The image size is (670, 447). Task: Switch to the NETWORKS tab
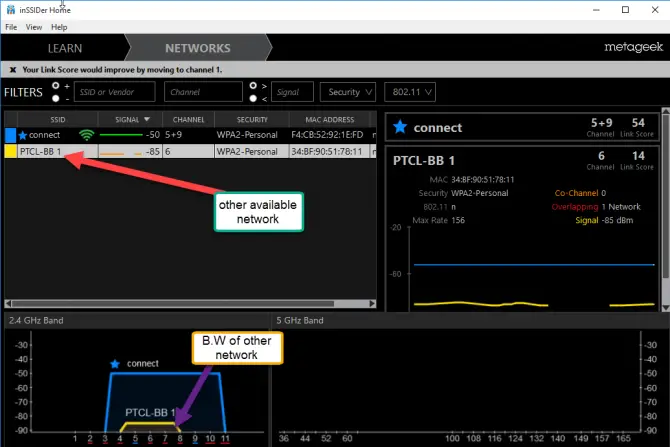click(197, 48)
